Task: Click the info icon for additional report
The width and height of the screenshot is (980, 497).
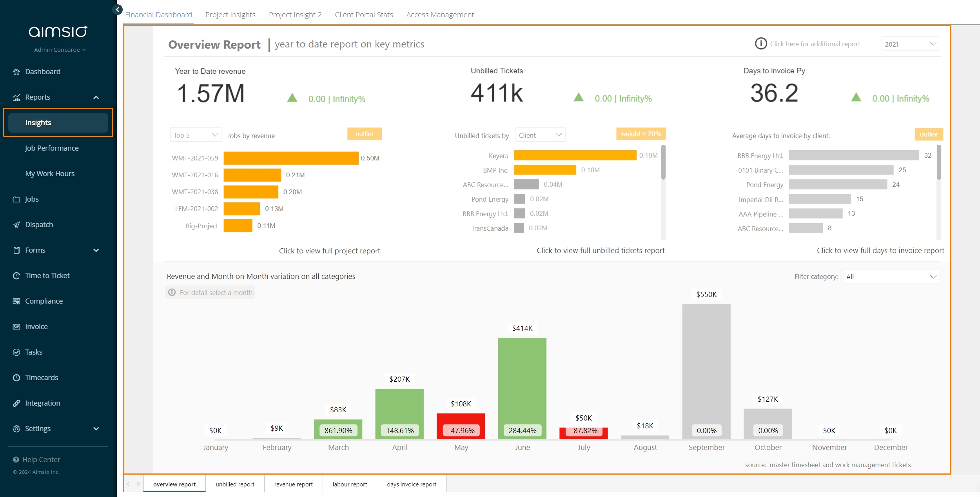Action: click(761, 44)
